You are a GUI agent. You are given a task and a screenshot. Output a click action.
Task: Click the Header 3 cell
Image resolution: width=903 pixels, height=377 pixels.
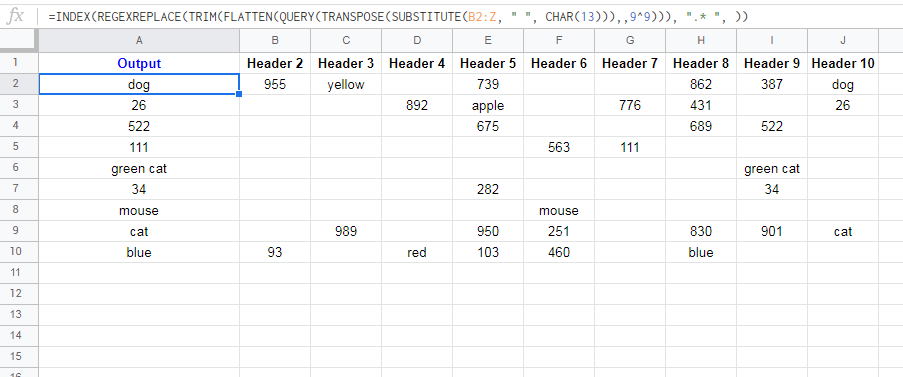[x=346, y=63]
